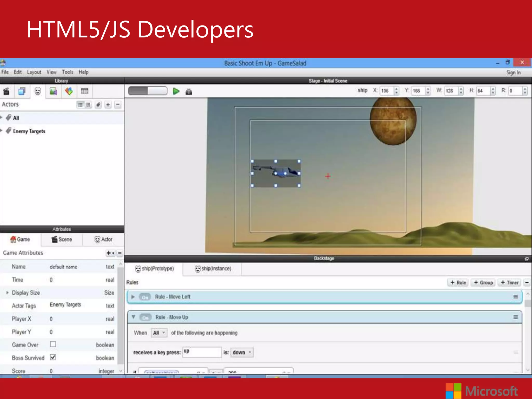
Task: Open the Behaviors library icon
Action: [x=69, y=91]
